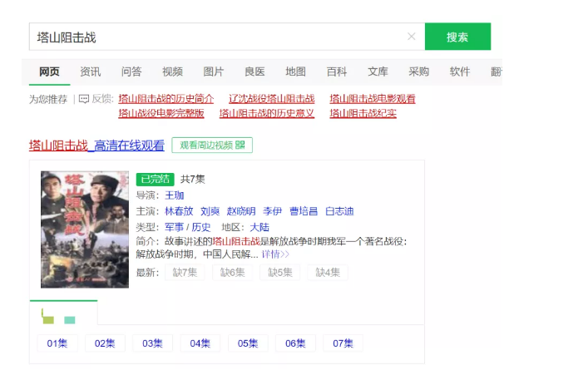Switch to the 资讯 tab

[x=90, y=72]
